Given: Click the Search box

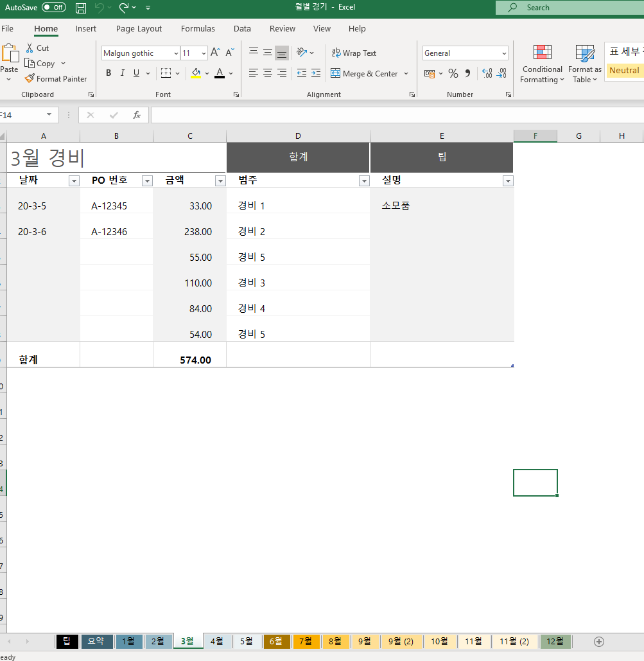Looking at the screenshot, I should coord(570,8).
